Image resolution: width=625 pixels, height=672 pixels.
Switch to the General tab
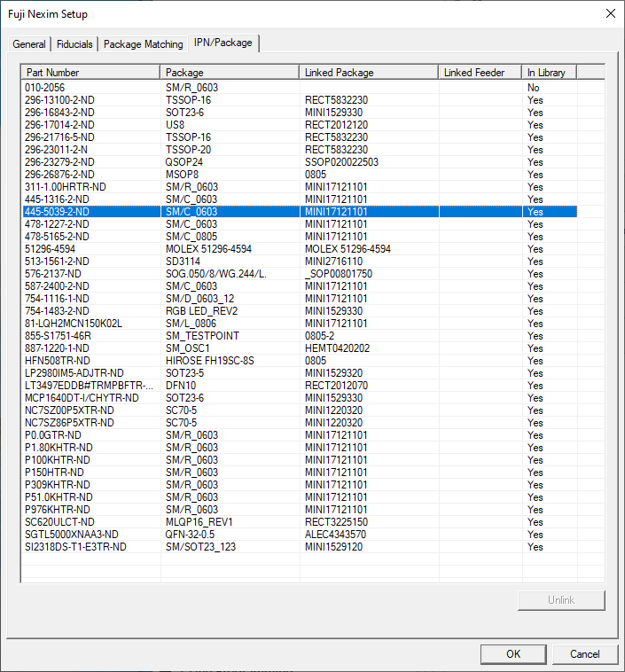point(29,44)
